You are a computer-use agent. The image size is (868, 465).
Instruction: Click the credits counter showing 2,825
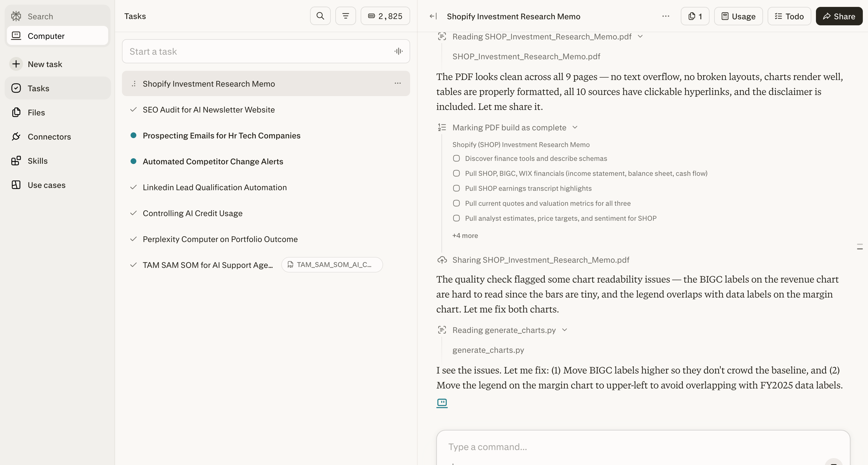[x=385, y=16]
